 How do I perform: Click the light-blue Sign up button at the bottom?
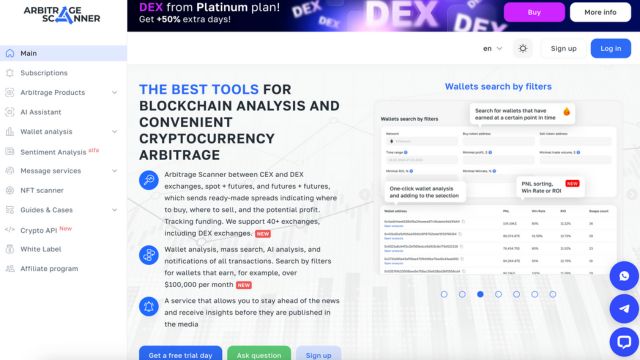(x=318, y=354)
